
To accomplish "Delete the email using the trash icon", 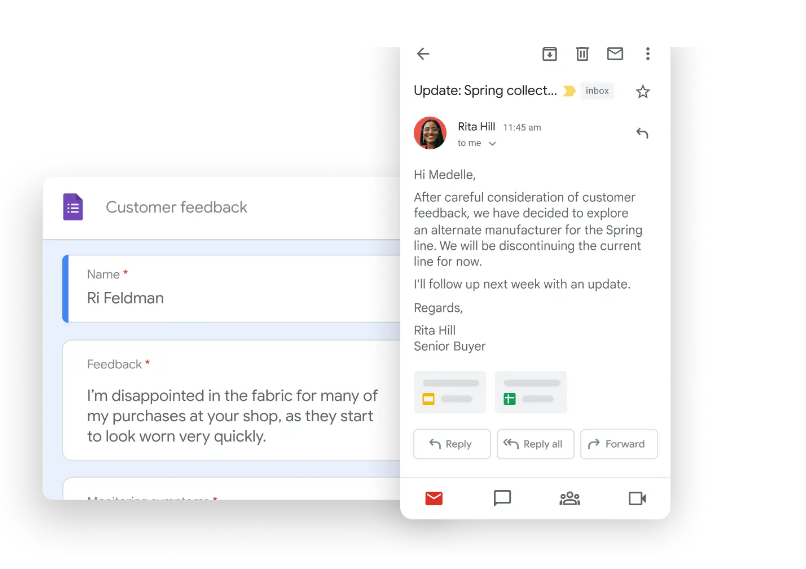I will pyautogui.click(x=582, y=54).
